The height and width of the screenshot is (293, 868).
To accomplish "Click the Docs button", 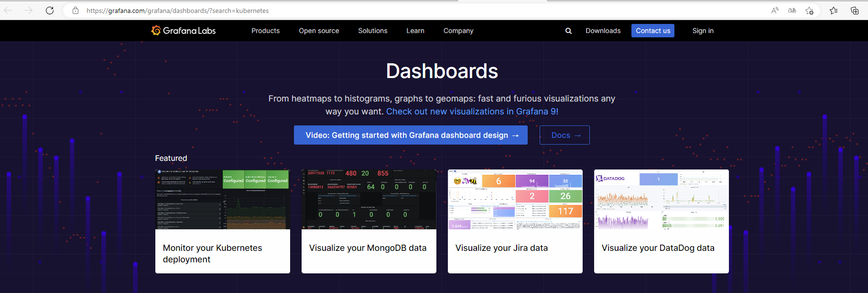I will 564,135.
